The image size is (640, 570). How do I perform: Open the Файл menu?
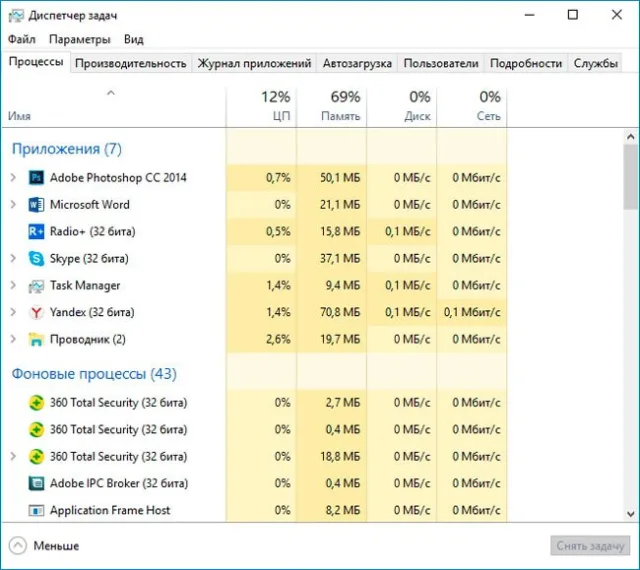click(x=22, y=39)
